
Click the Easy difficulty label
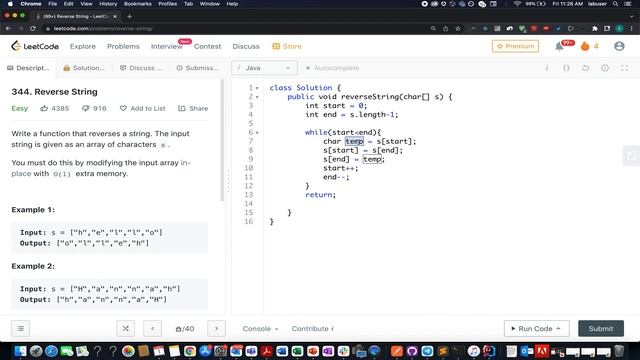click(20, 108)
